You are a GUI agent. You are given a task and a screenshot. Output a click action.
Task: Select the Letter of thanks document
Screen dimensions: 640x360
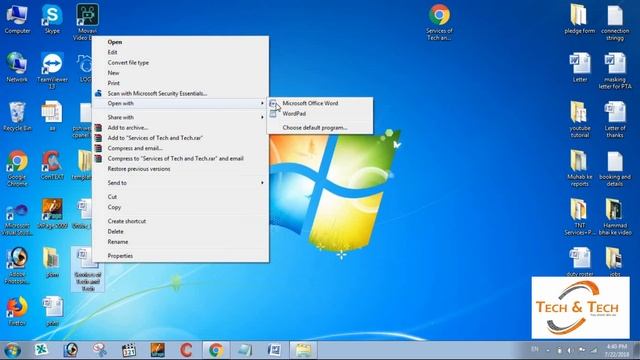pyautogui.click(x=615, y=120)
